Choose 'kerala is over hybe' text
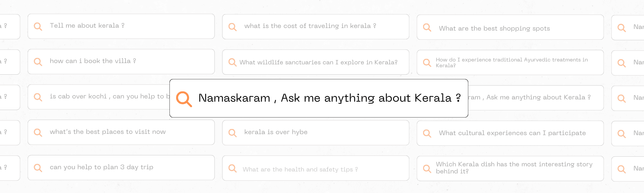This screenshot has width=644, height=193. [276, 132]
